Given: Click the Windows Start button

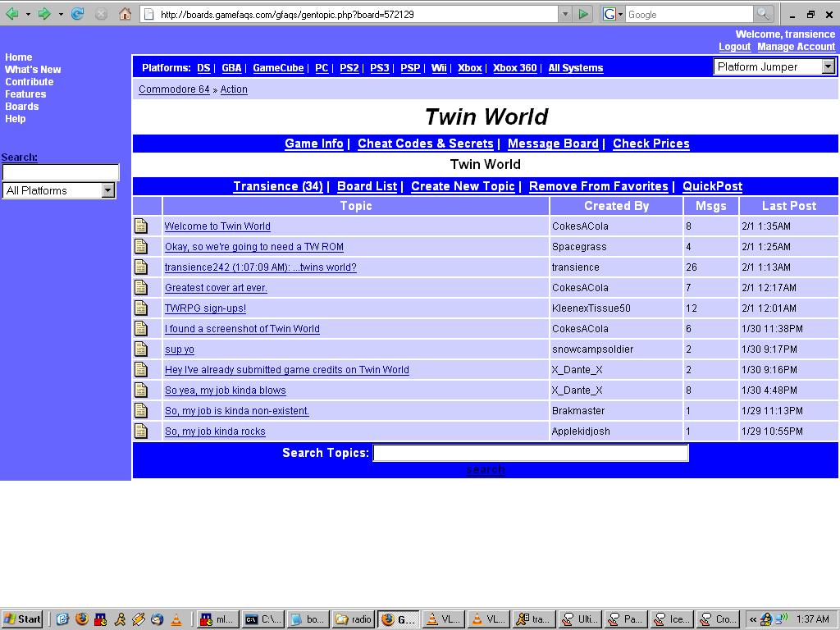Looking at the screenshot, I should pyautogui.click(x=22, y=619).
